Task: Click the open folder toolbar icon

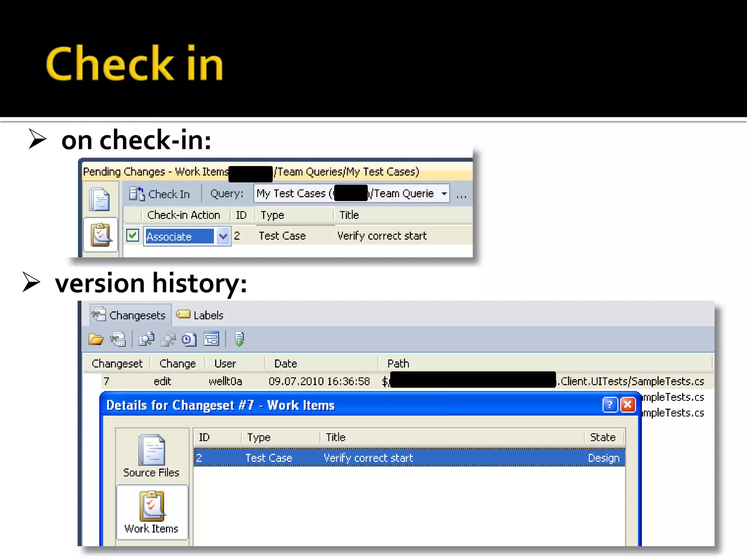Action: pyautogui.click(x=96, y=339)
